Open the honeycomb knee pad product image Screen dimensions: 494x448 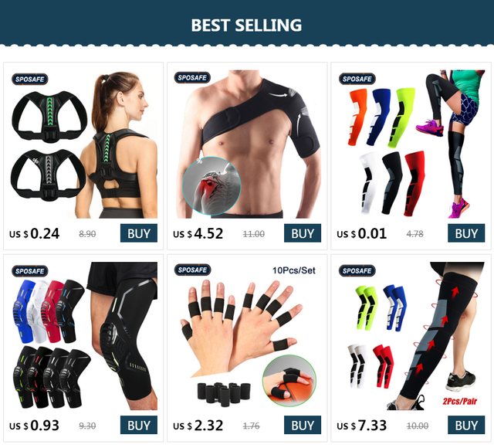pos(83,336)
